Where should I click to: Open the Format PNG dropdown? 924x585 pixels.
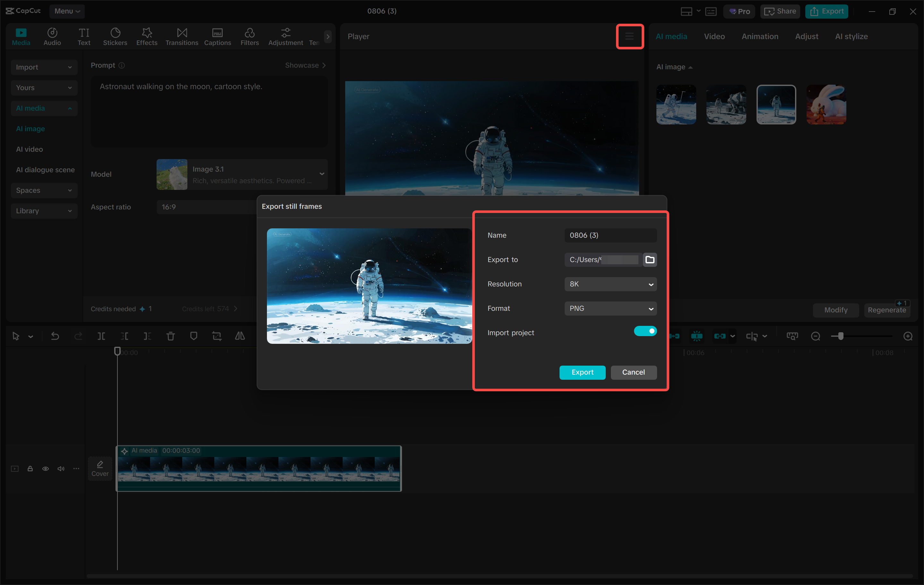pos(610,309)
